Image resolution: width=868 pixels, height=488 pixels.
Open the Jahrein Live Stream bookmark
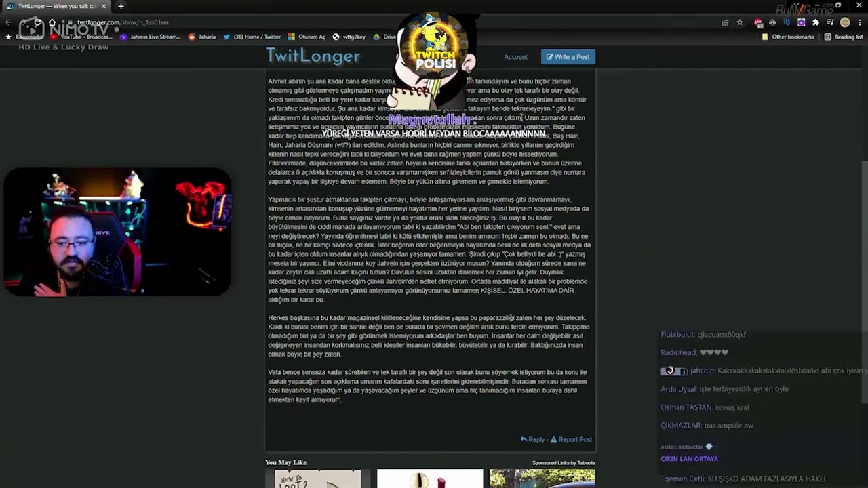tap(151, 37)
